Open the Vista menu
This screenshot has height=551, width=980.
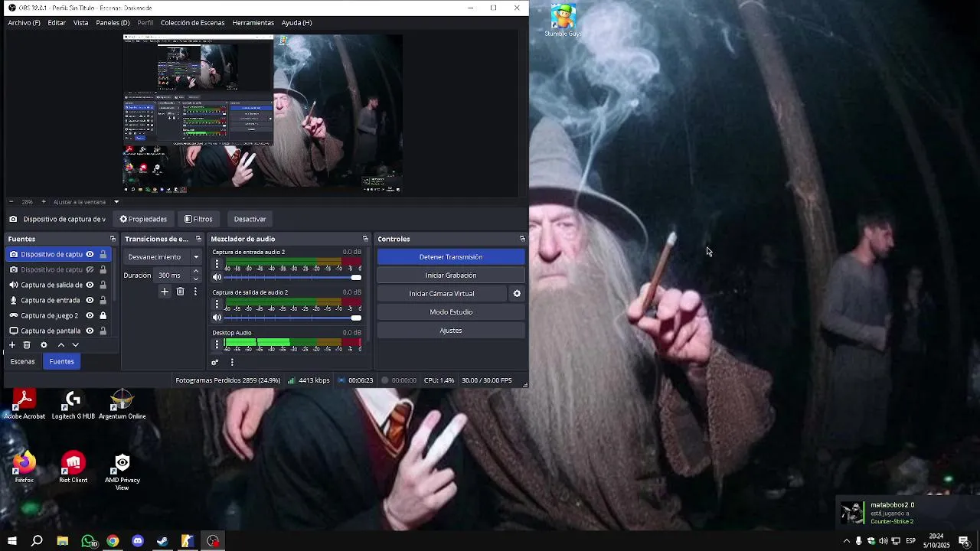(80, 23)
